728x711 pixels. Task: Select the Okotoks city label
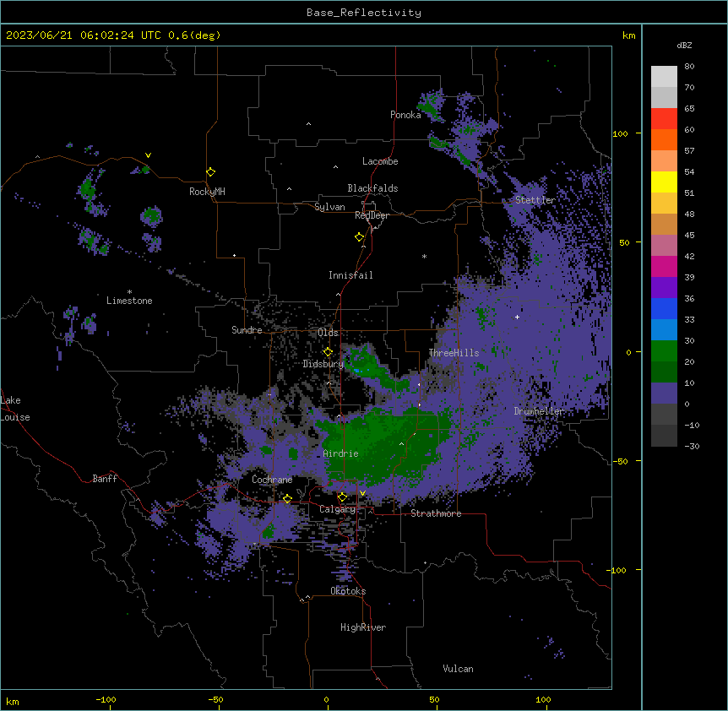pyautogui.click(x=348, y=591)
